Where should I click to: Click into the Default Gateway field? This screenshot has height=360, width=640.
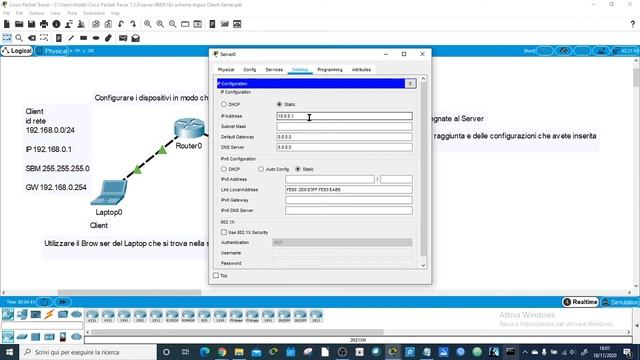click(x=344, y=137)
